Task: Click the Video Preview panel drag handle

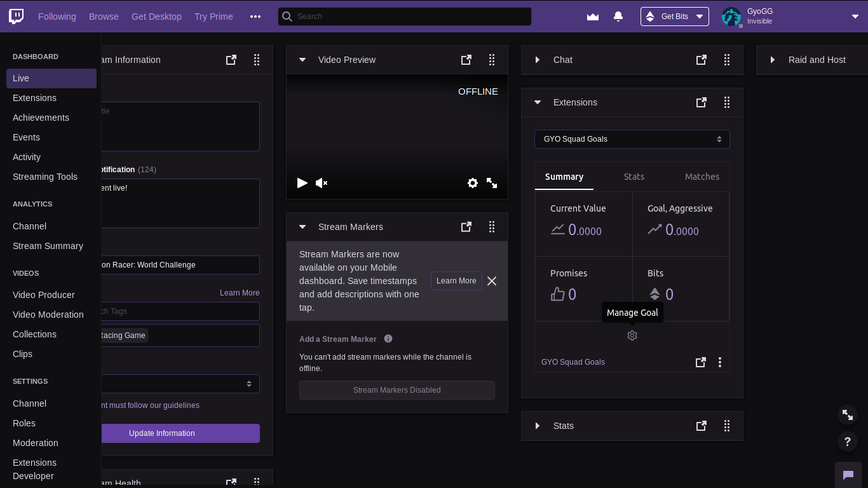Action: click(492, 60)
